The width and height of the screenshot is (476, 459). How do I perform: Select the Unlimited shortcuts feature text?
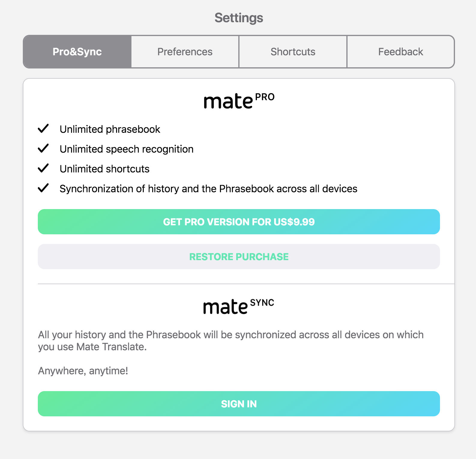[x=104, y=169]
